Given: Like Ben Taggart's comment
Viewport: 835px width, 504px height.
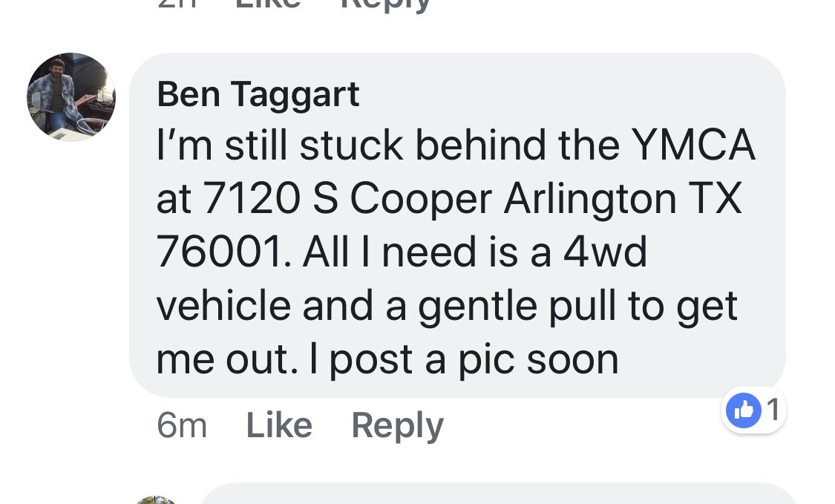Looking at the screenshot, I should point(279,425).
